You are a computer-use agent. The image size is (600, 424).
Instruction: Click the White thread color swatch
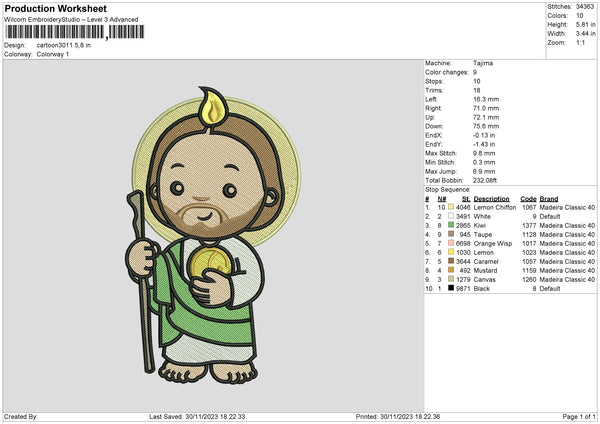click(451, 216)
